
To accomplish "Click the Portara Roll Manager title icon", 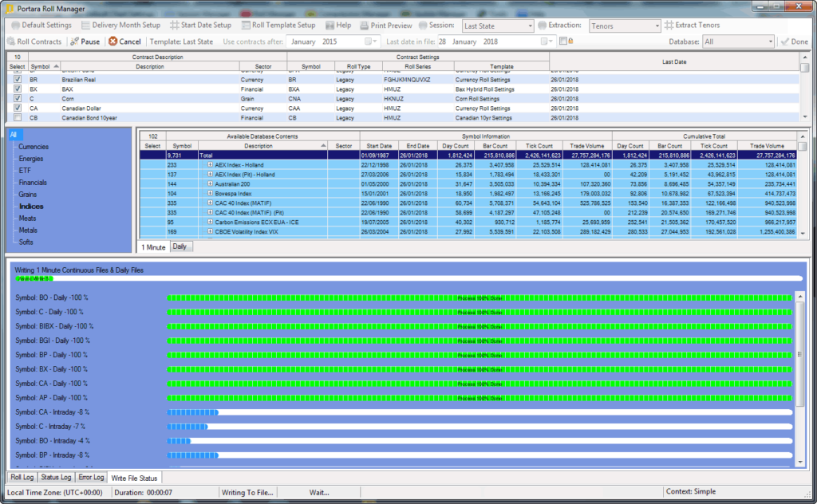I will click(x=10, y=8).
